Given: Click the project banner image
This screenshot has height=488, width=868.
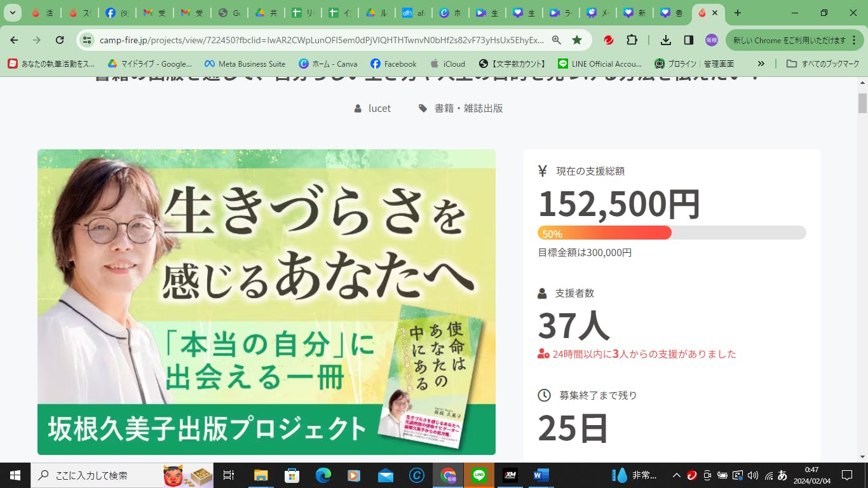Looking at the screenshot, I should point(266,302).
